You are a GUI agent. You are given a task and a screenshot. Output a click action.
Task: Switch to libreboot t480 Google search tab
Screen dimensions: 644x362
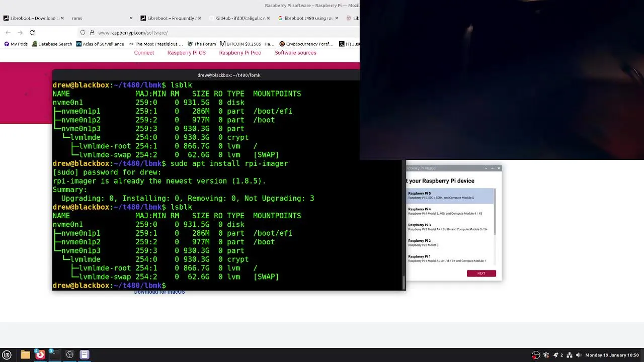pos(308,18)
